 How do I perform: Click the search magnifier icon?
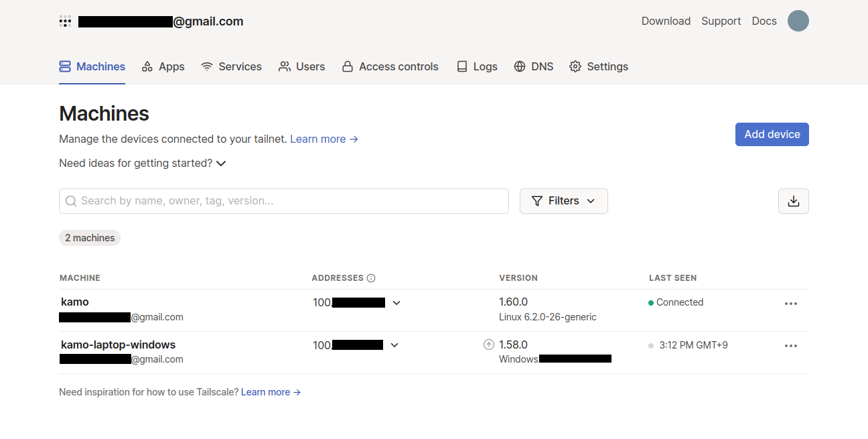pos(70,201)
